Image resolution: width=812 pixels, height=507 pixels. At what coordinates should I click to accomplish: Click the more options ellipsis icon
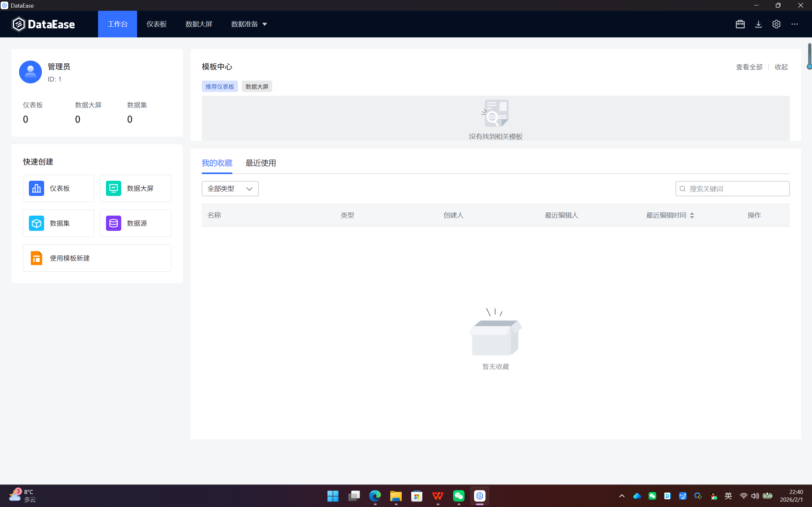click(795, 24)
